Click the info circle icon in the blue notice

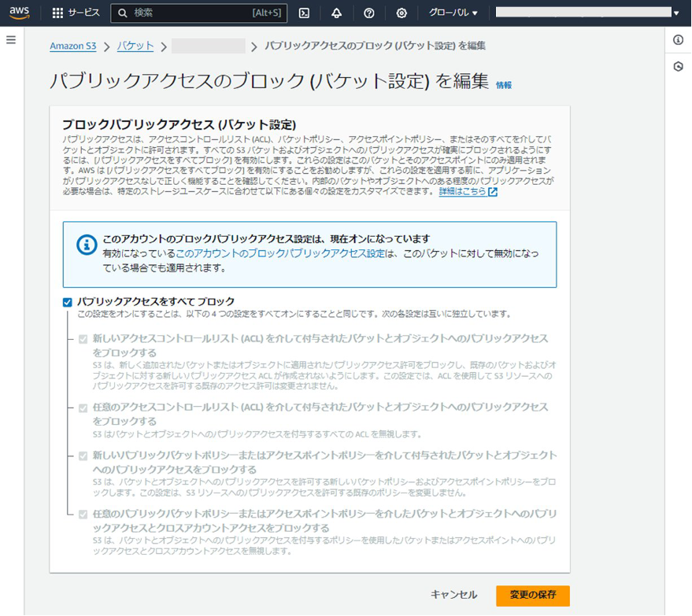click(87, 245)
